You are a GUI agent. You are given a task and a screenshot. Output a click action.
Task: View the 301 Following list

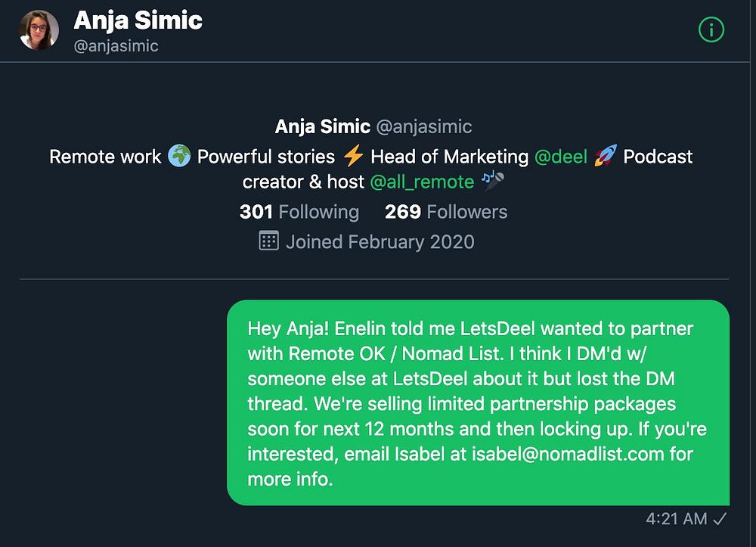click(x=299, y=212)
